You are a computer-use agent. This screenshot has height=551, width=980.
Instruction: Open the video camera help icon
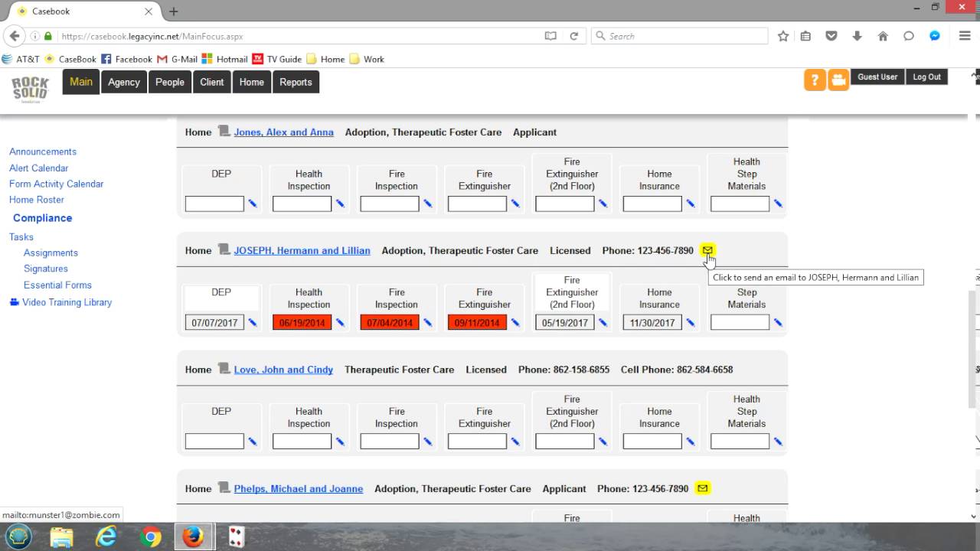tap(838, 80)
